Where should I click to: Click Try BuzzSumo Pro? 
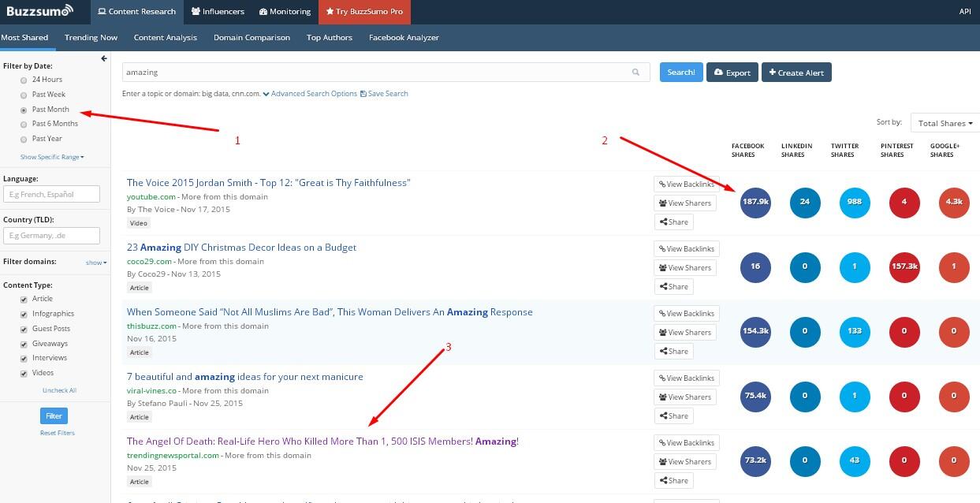point(365,12)
